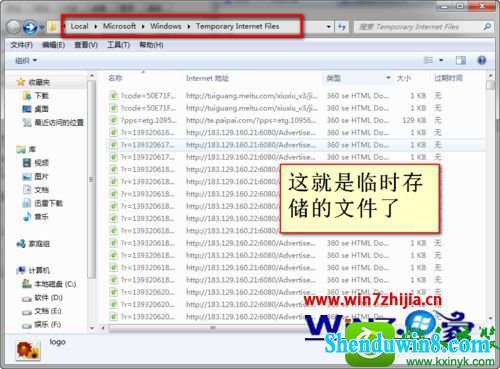Viewport: 500px width, 369px height.
Task: Toggle the preview pane icon
Action: tap(461, 60)
